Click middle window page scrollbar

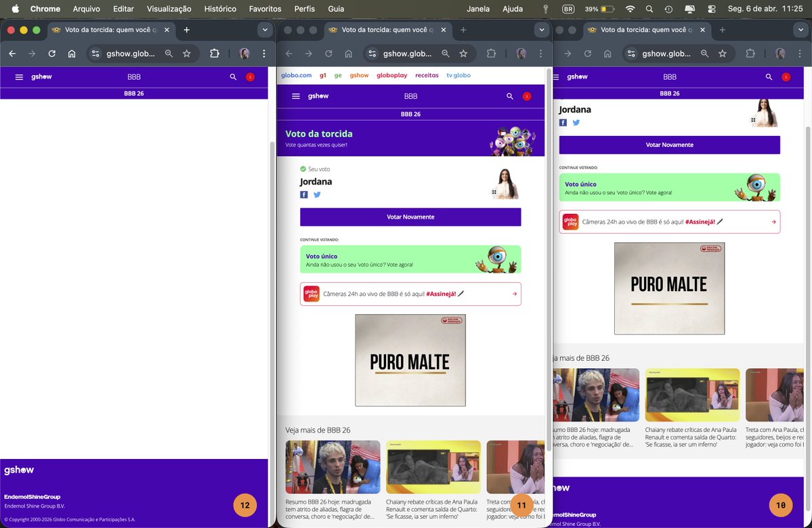[x=549, y=259]
